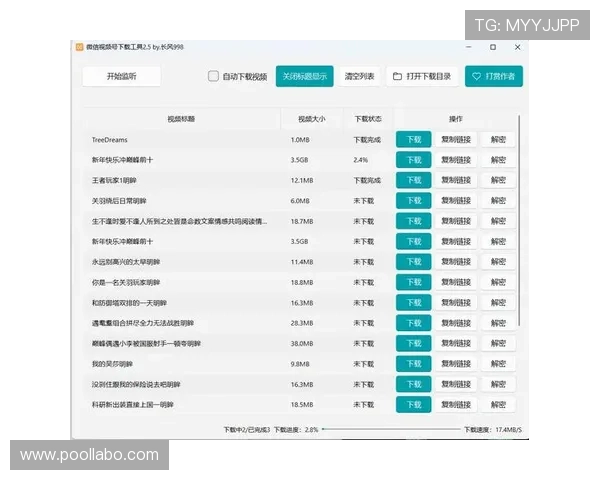The width and height of the screenshot is (600, 480).
Task: Click 下载 for the 18.5MB video
Action: 414,405
